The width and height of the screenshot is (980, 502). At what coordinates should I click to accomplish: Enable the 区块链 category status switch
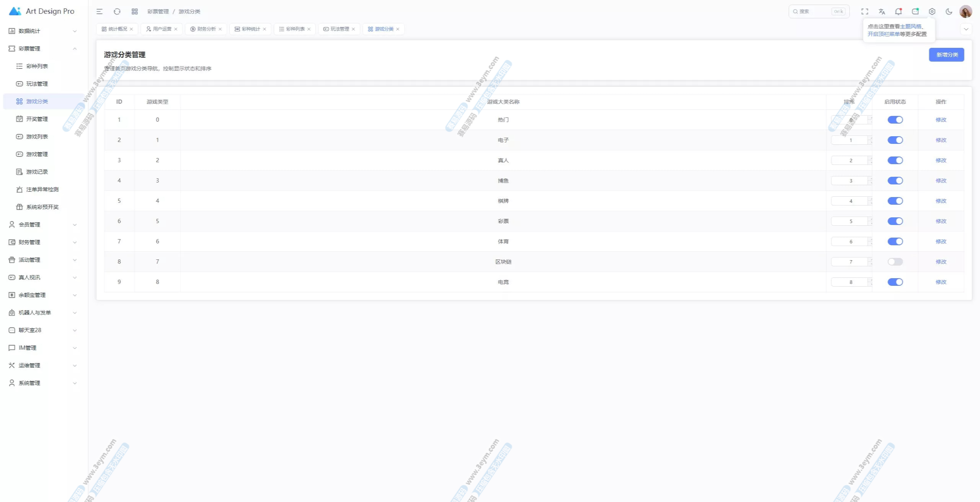tap(895, 262)
